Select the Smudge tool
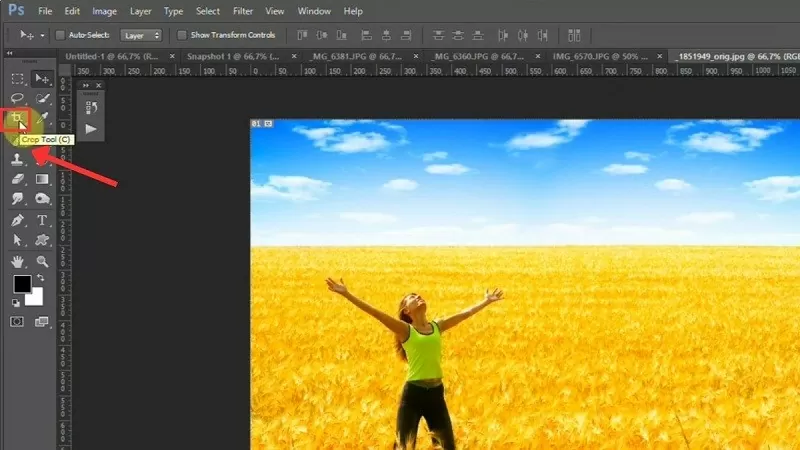800x450 pixels. 17,198
